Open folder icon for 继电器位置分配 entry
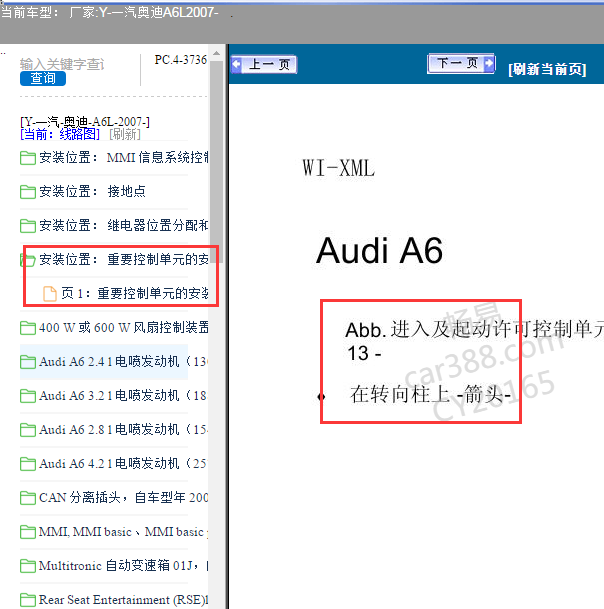Screen dimensions: 604x609 tap(28, 226)
